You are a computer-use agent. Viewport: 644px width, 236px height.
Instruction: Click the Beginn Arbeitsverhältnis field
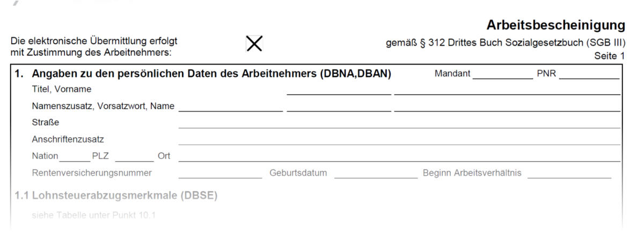(569, 173)
